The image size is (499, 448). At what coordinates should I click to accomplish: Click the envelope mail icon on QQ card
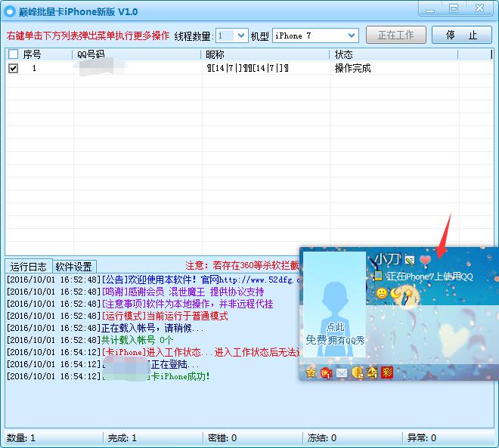(x=342, y=372)
